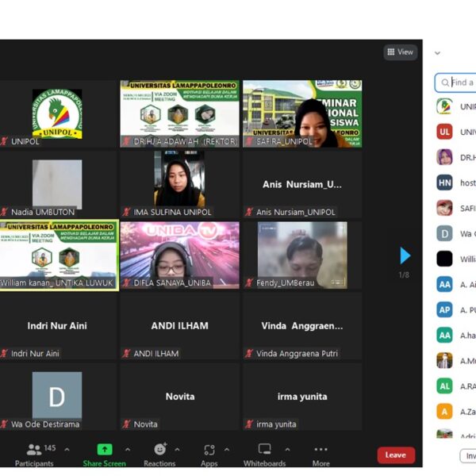Go to next gallery page arrow

(405, 255)
